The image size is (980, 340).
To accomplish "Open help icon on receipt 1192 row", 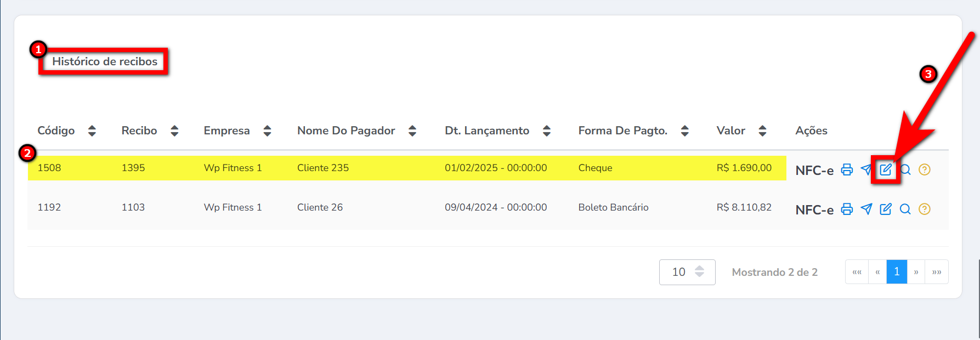I will point(925,209).
